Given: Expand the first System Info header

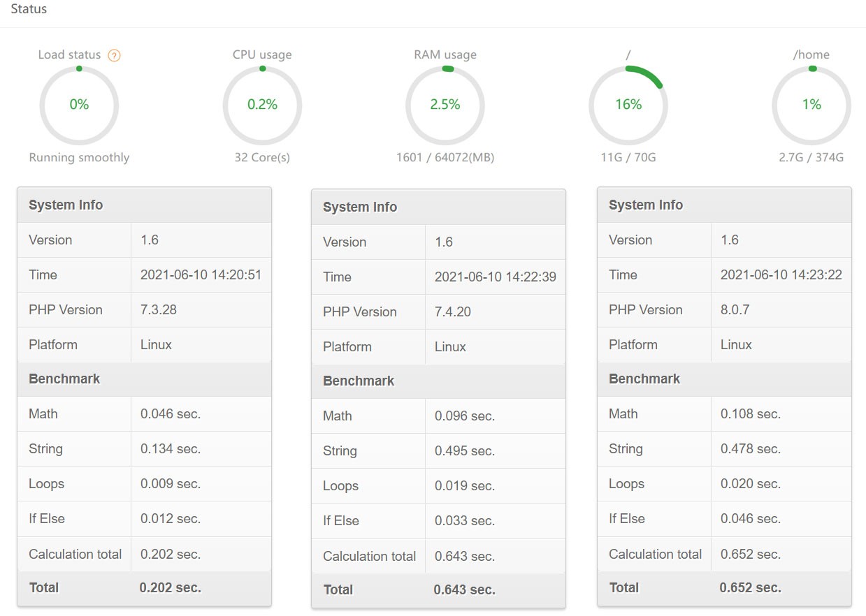Looking at the screenshot, I should 66,205.
